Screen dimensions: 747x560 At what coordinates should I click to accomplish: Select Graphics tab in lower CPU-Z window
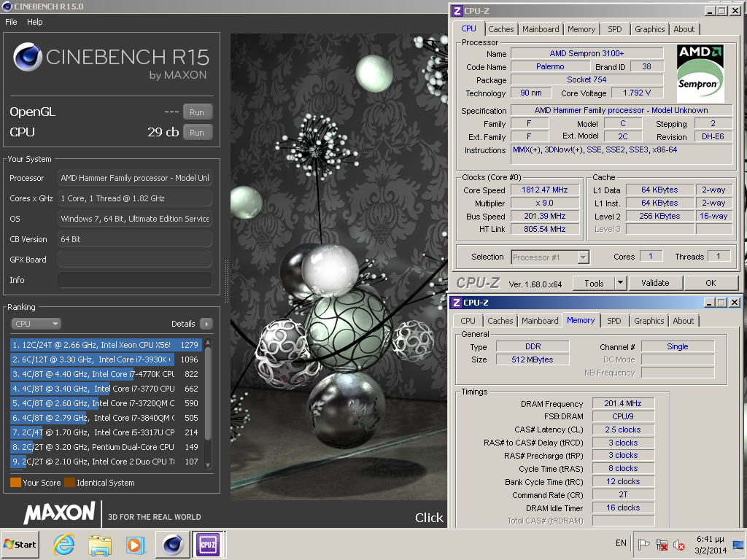(649, 321)
